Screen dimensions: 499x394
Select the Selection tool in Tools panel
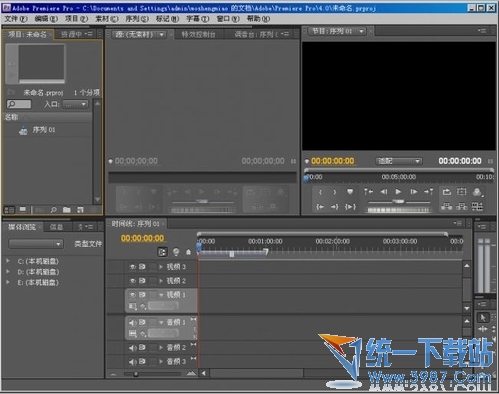[482, 318]
